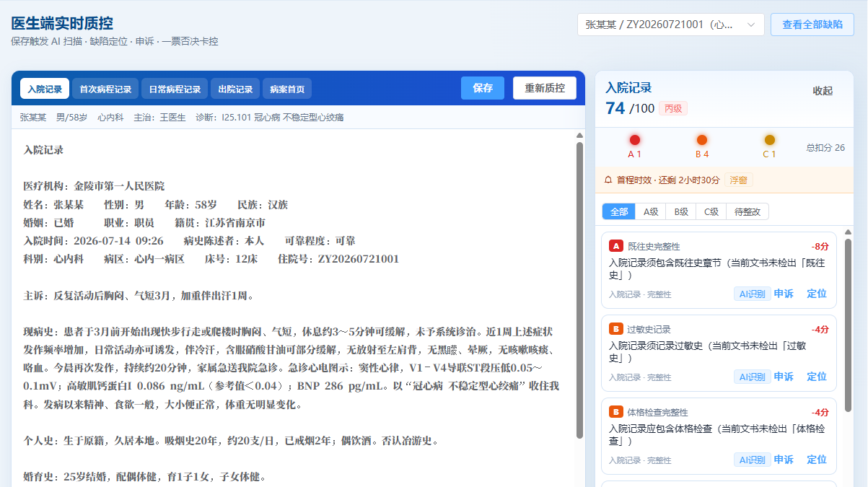Filter defects by A级
This screenshot has height=487, width=868.
[651, 211]
